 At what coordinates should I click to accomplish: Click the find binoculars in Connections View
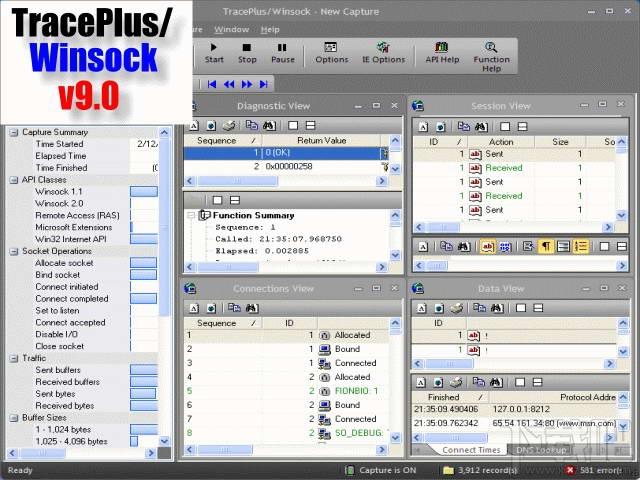(252, 308)
